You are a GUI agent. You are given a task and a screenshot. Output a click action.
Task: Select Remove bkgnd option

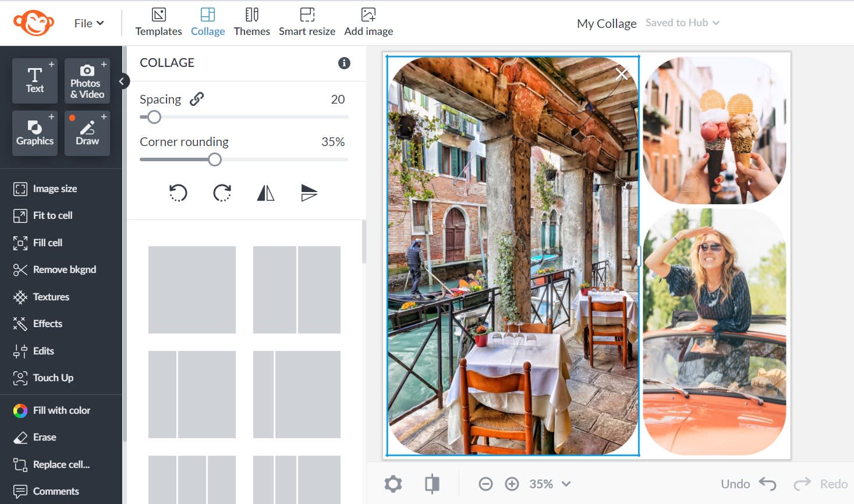tap(64, 269)
